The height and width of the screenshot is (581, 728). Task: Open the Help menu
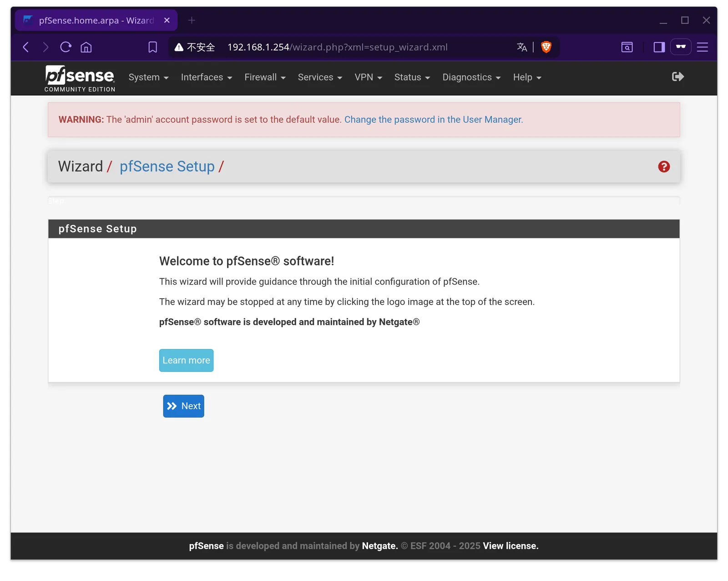point(527,78)
